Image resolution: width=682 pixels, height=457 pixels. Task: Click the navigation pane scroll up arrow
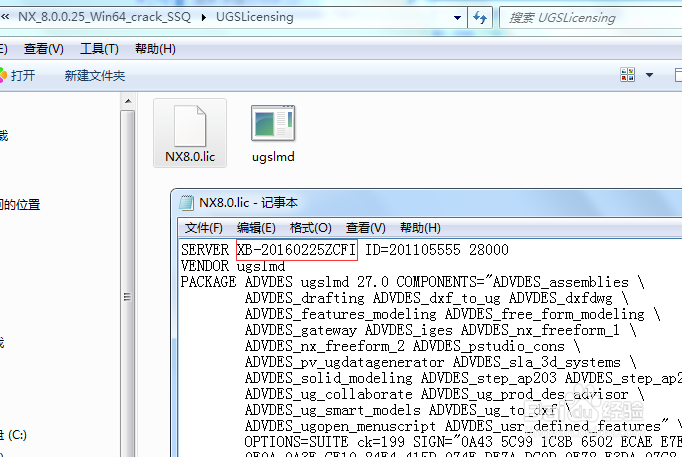[128, 101]
